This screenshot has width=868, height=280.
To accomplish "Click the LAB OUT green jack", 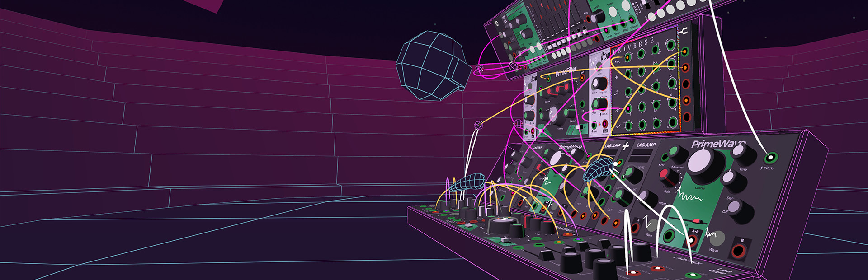I will 692,275.
